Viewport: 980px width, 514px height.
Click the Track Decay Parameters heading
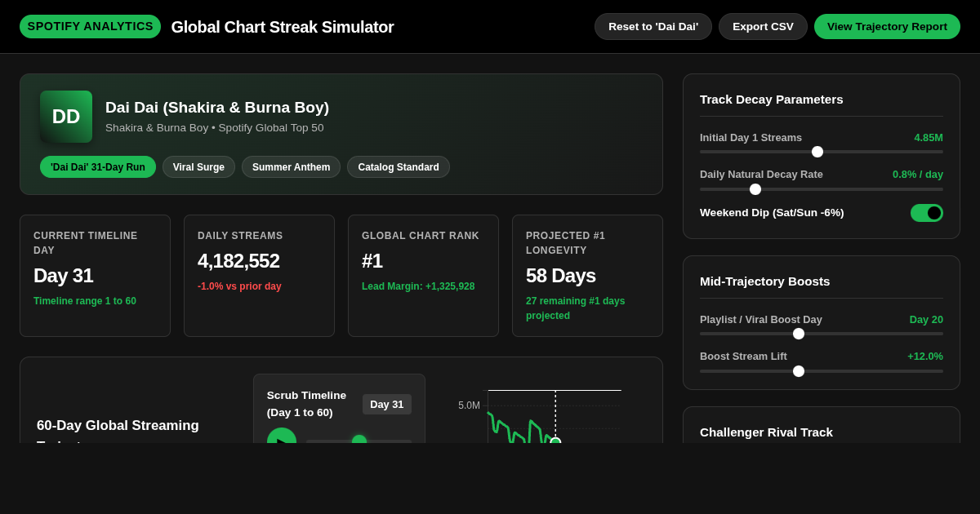[772, 100]
